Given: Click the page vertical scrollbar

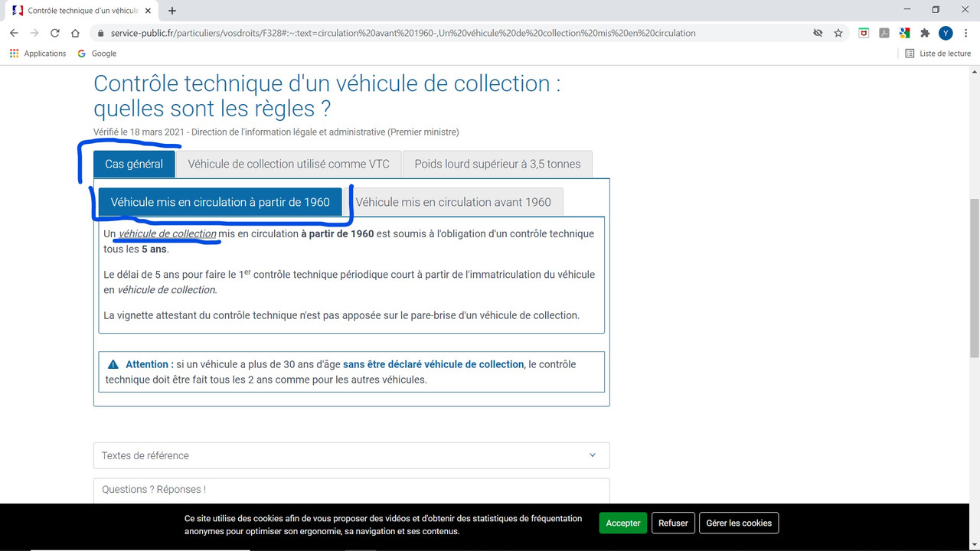Looking at the screenshot, I should pyautogui.click(x=974, y=277).
